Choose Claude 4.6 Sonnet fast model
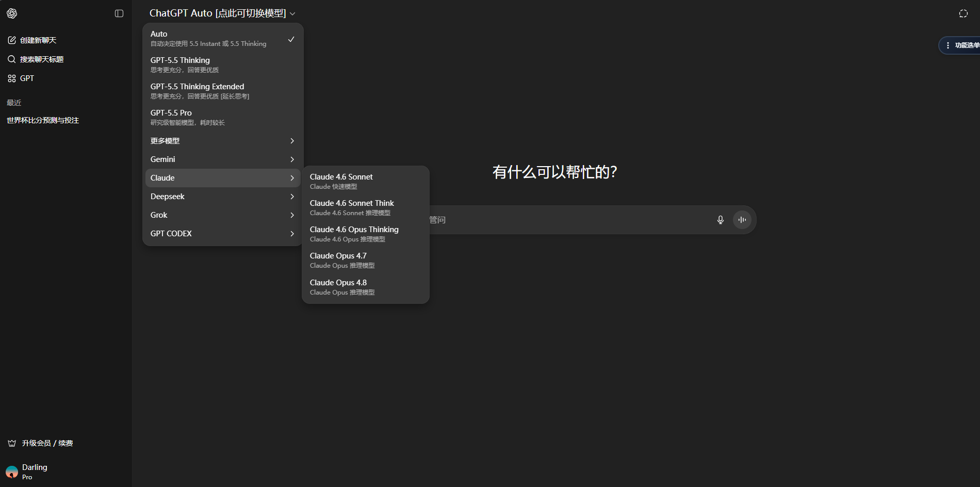The width and height of the screenshot is (980, 487). (366, 182)
